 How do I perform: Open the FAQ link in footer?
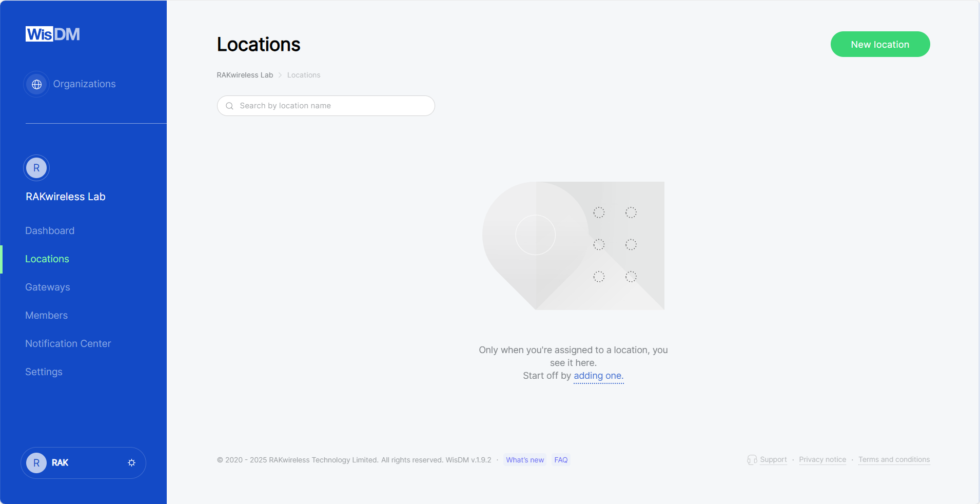click(x=561, y=460)
